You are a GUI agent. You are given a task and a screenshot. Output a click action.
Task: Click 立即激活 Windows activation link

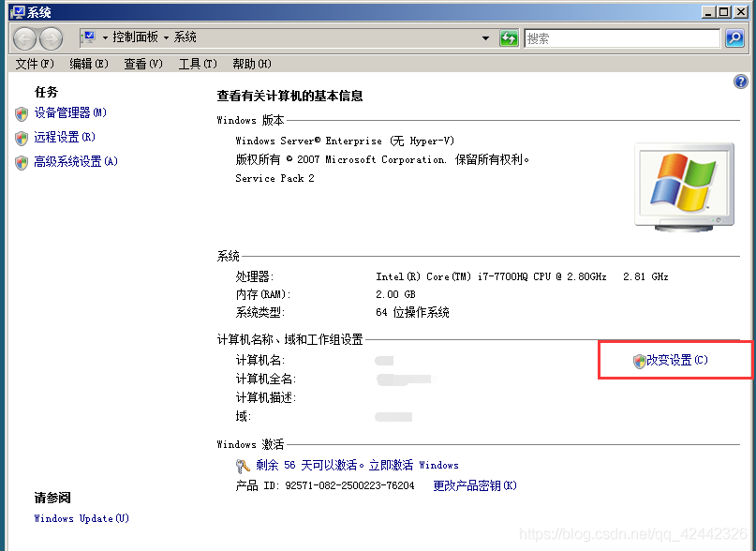point(414,465)
